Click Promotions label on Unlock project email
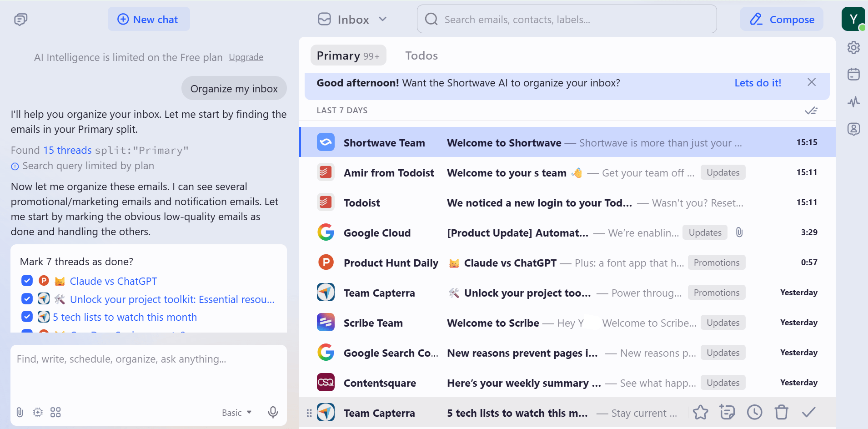 pyautogui.click(x=717, y=293)
